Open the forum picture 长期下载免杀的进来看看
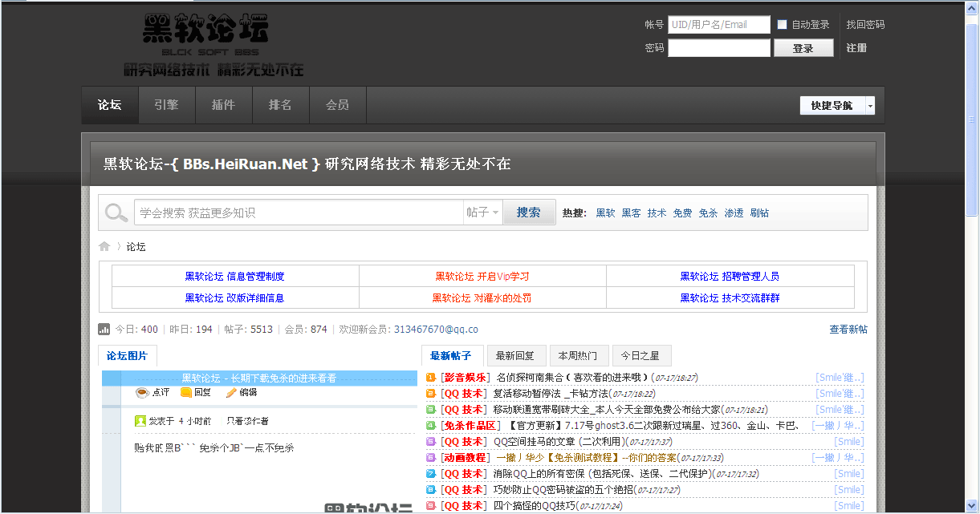The image size is (980, 514). click(258, 378)
